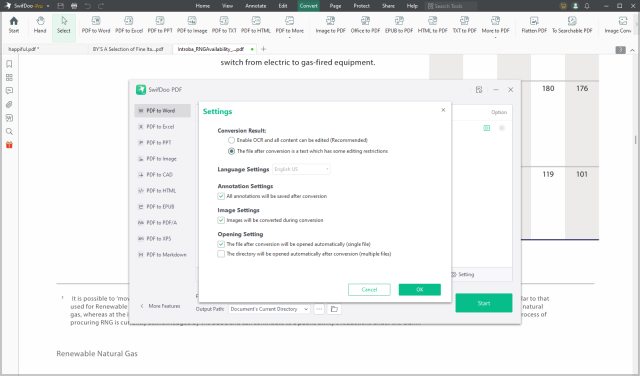
Task: Choose PDF to Excel in ribbon
Action: click(129, 25)
